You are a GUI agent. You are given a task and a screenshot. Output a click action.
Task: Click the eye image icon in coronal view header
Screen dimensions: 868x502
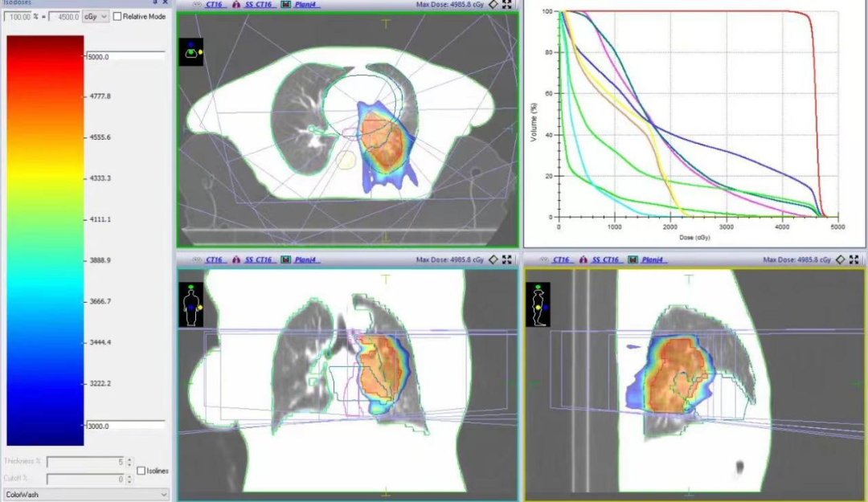197,259
